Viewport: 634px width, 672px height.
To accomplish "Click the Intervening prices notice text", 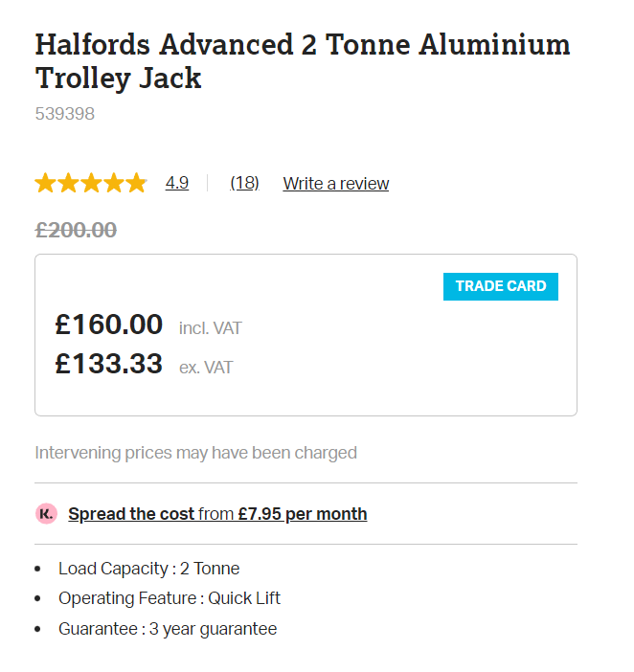I will [195, 453].
